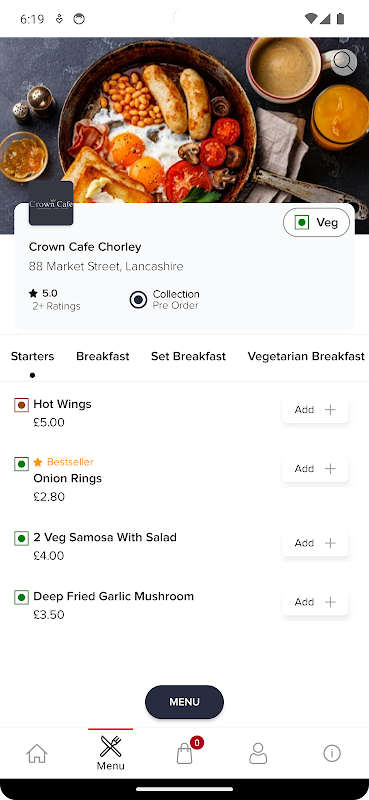
Task: Open the user profile icon
Action: click(258, 753)
